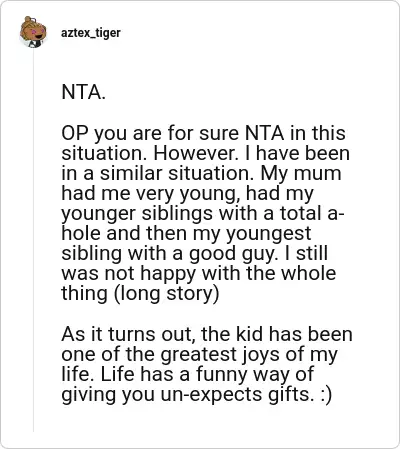The height and width of the screenshot is (449, 400).
Task: Click the line 'life. Life has a funny way of'
Action: (x=187, y=374)
